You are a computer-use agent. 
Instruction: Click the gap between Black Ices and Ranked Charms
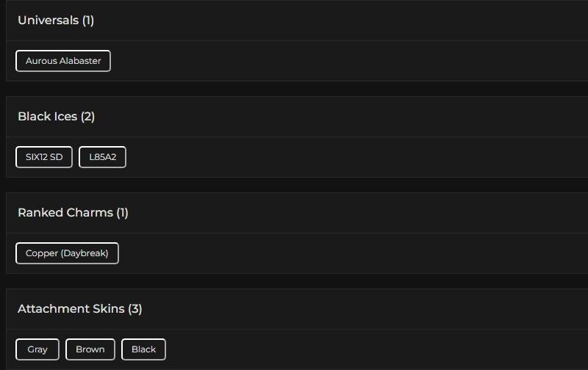294,185
